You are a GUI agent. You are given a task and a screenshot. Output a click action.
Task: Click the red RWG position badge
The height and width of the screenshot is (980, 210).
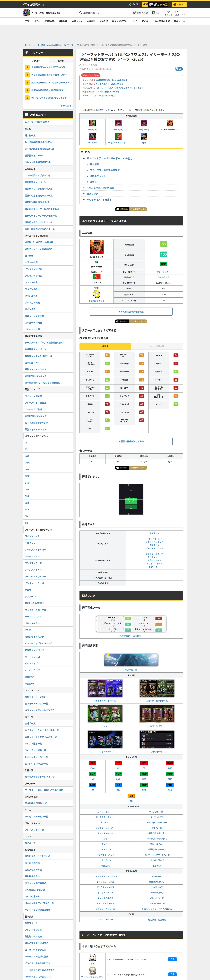(x=170, y=763)
